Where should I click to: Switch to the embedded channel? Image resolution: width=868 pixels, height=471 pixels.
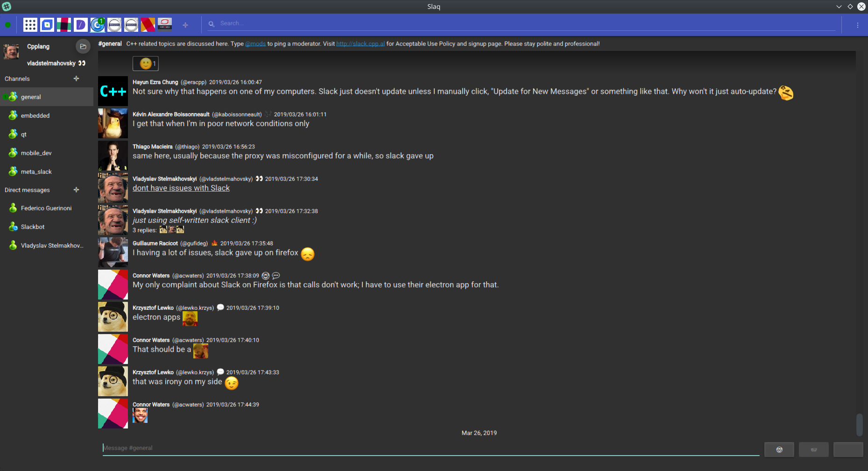47,115
